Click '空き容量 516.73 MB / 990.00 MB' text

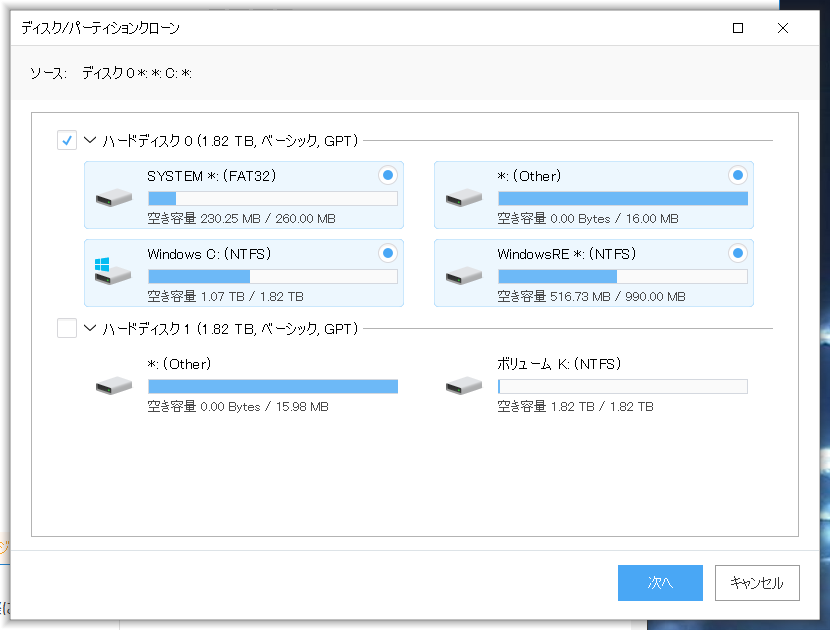[591, 296]
